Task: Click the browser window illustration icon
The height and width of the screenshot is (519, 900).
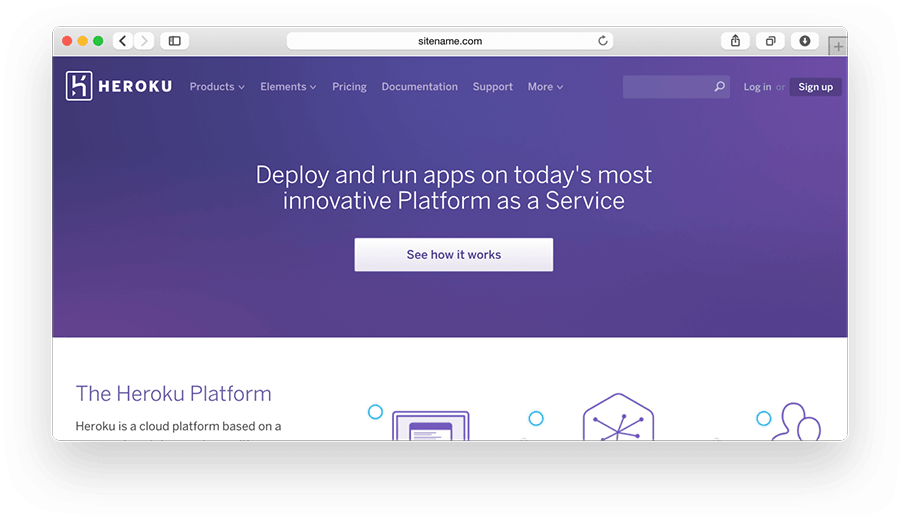Action: click(x=430, y=425)
